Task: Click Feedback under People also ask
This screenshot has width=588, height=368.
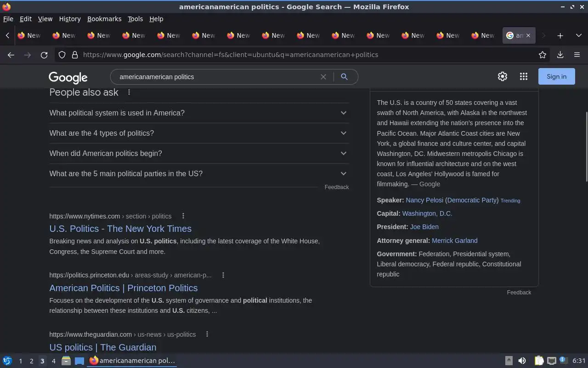Action: tap(337, 187)
